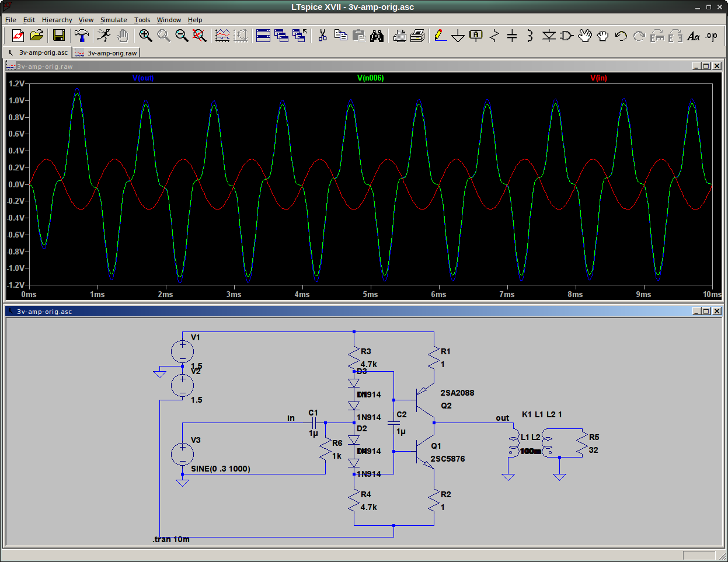Click the SINE(0 .3 1000) source value

pyautogui.click(x=221, y=469)
